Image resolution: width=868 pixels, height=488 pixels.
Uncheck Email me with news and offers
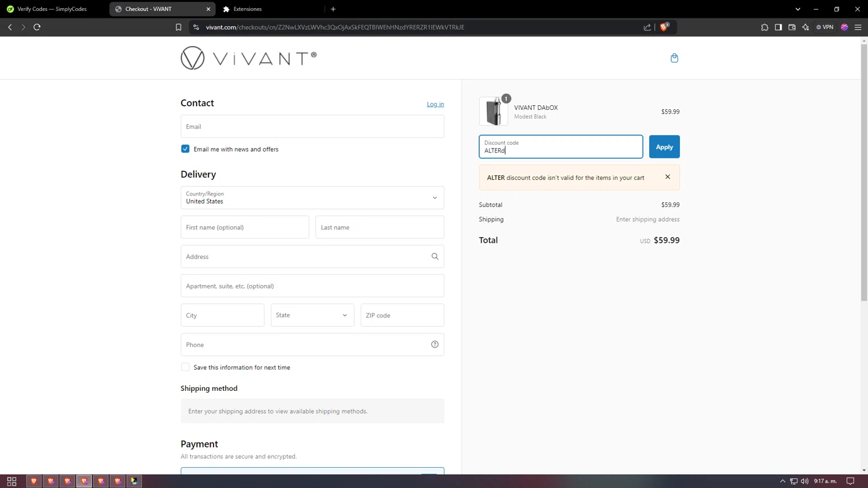(x=185, y=149)
